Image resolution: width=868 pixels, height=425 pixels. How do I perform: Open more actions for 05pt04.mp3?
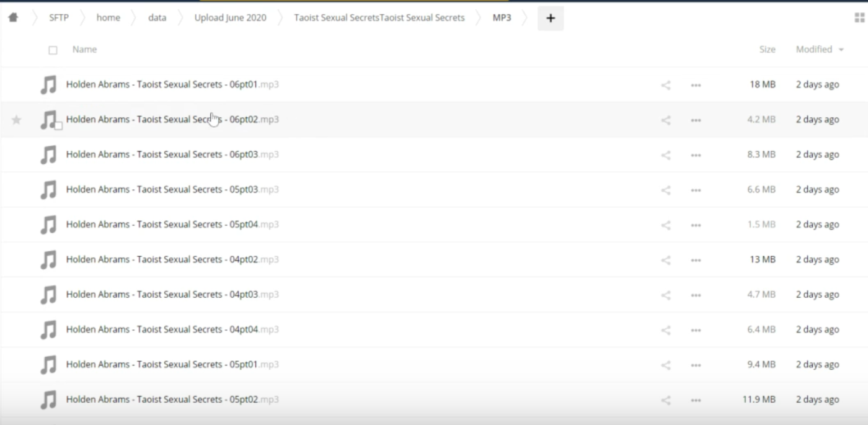696,225
